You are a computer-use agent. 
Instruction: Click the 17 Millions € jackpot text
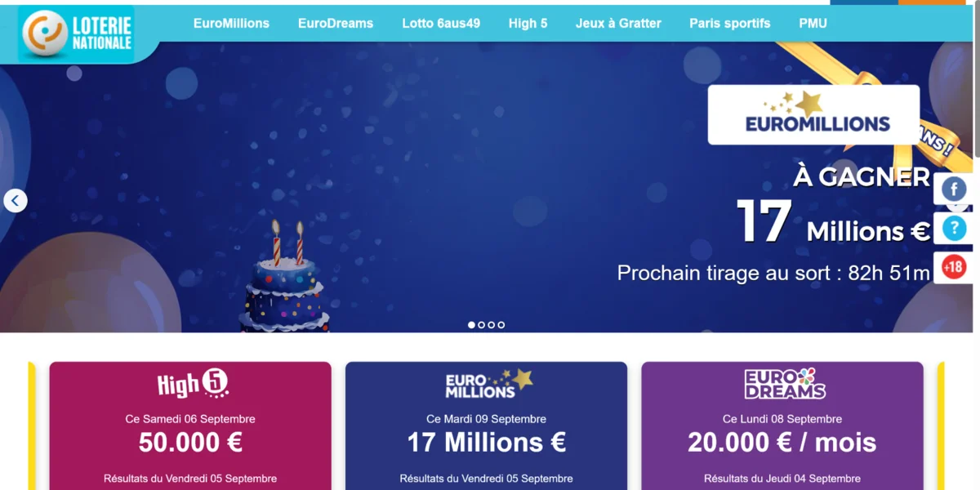pyautogui.click(x=833, y=223)
